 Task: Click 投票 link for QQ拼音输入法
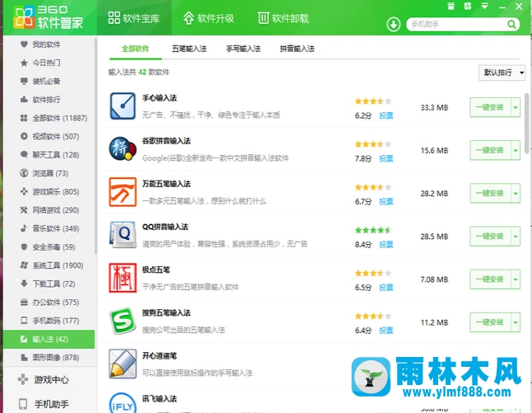[385, 245]
